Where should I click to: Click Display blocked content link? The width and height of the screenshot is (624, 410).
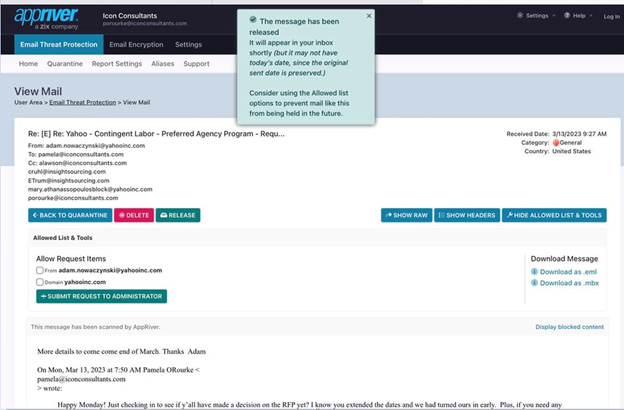pos(569,327)
